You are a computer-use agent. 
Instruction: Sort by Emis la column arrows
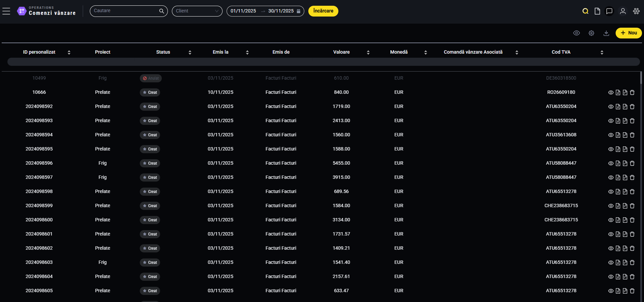pos(247,52)
